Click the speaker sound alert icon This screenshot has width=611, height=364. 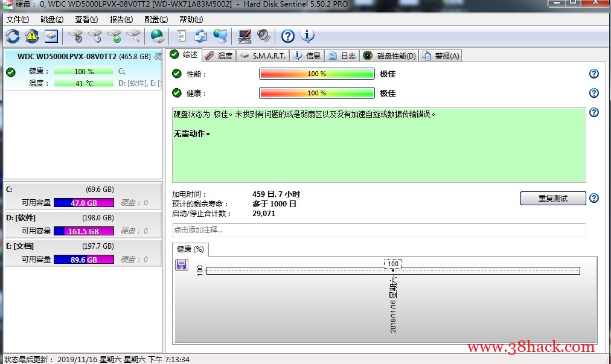[x=264, y=36]
